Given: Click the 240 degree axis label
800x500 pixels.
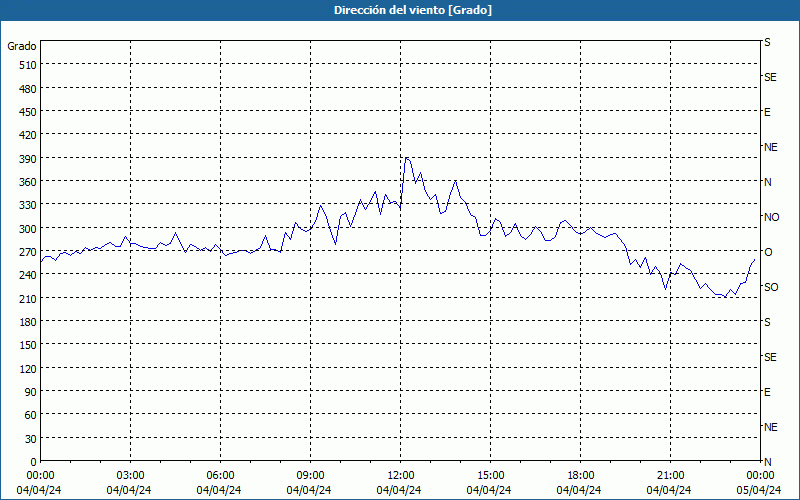Looking at the screenshot, I should (x=28, y=275).
